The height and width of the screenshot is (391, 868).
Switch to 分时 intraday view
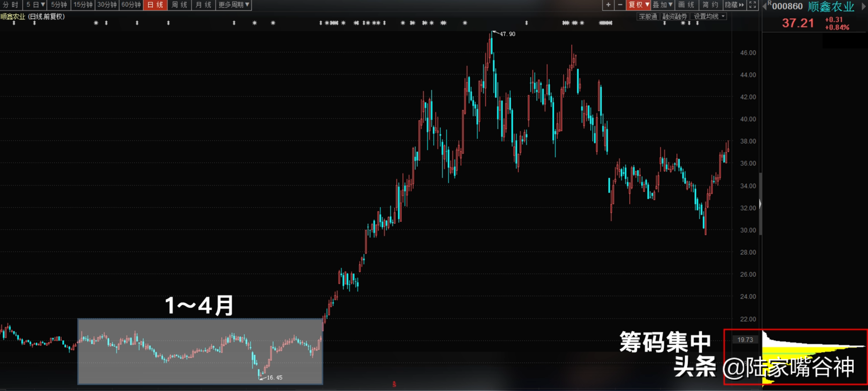[11, 5]
